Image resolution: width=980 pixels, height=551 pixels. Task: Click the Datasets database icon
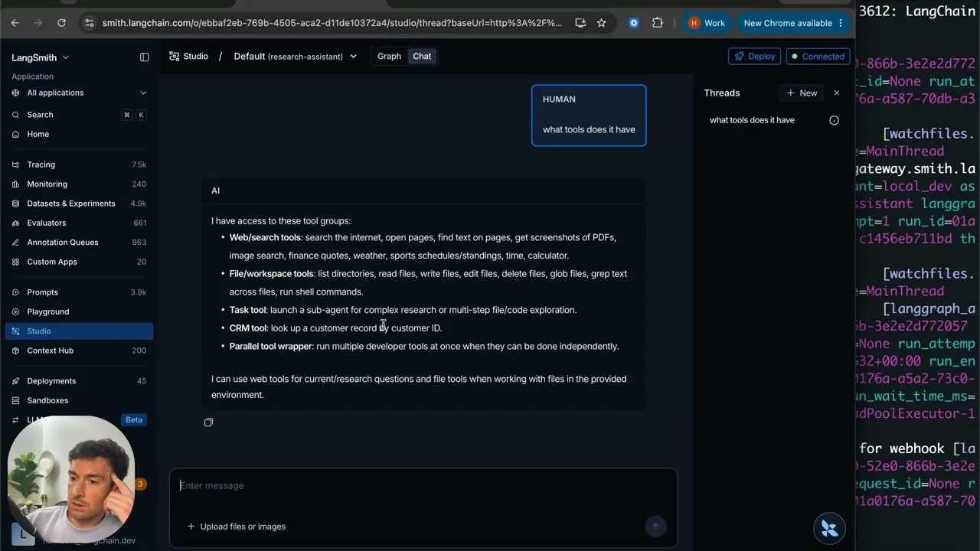click(x=16, y=204)
